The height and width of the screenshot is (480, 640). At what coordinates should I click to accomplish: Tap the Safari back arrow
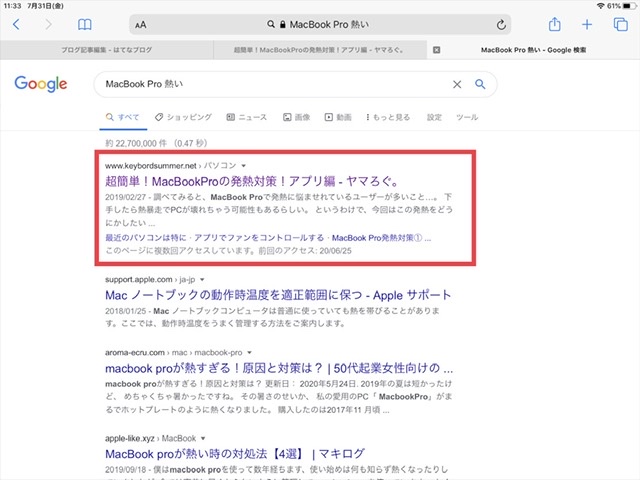16,24
